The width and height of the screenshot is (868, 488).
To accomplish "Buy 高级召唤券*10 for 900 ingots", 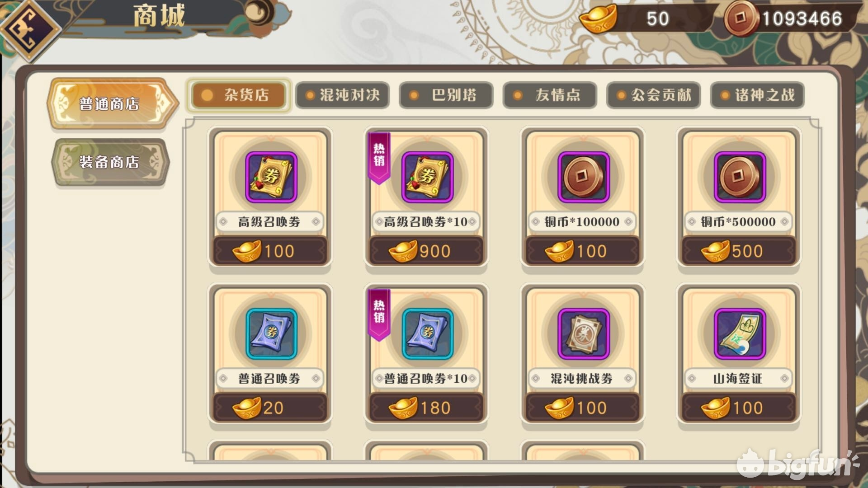I will click(426, 250).
